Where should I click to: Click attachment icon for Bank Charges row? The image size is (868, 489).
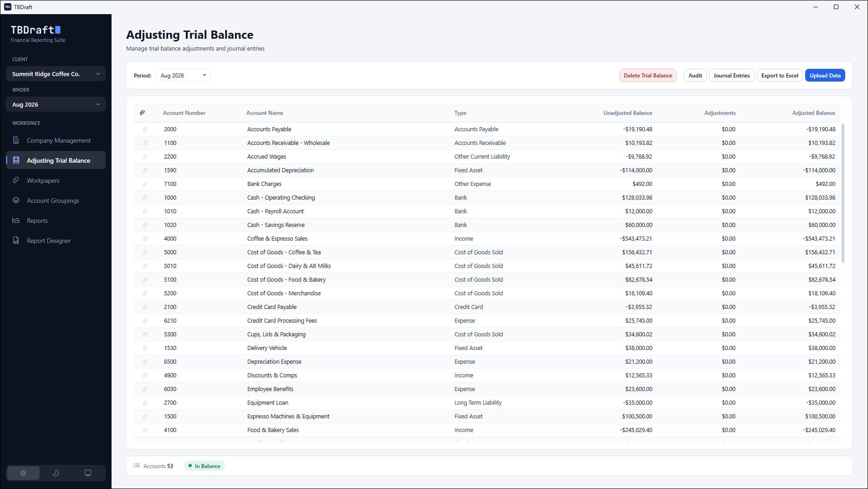[x=145, y=184]
